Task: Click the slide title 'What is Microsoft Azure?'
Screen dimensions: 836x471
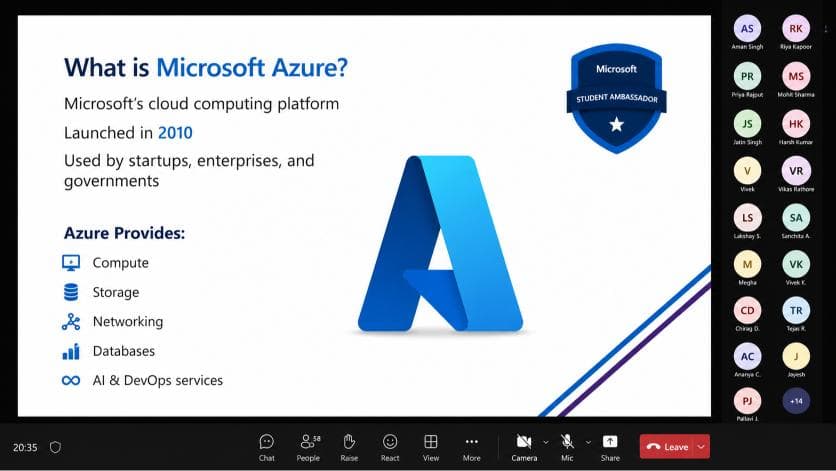Action: click(x=206, y=68)
